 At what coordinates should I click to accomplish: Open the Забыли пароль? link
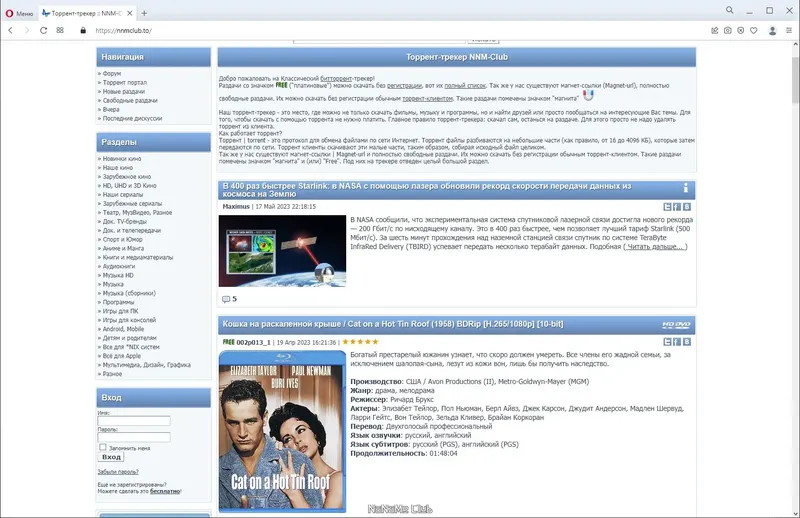click(x=118, y=472)
